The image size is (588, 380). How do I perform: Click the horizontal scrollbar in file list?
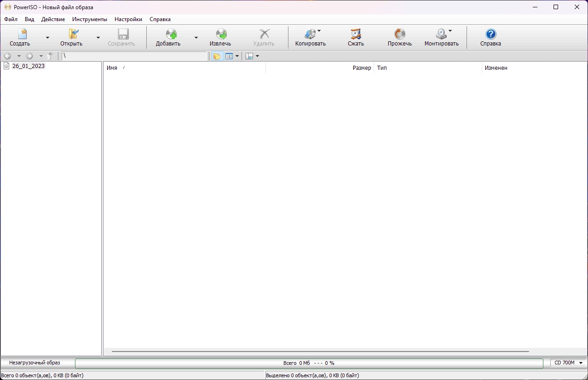(x=320, y=352)
